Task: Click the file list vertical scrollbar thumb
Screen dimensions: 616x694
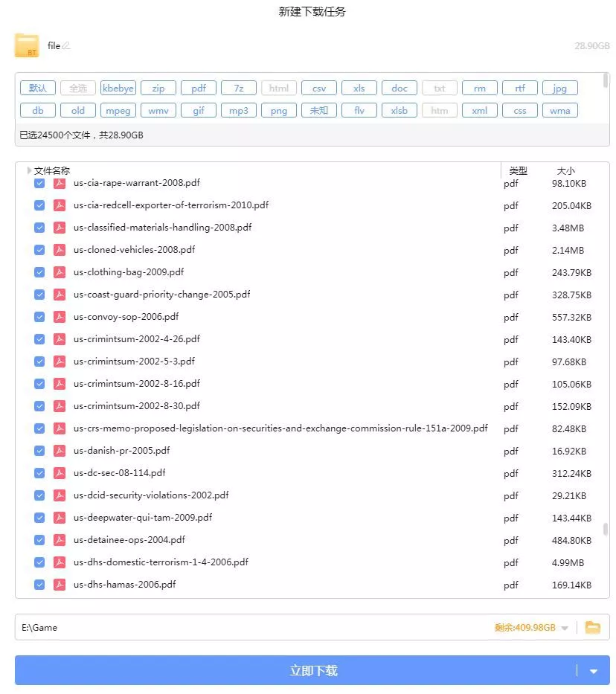Action: click(606, 529)
